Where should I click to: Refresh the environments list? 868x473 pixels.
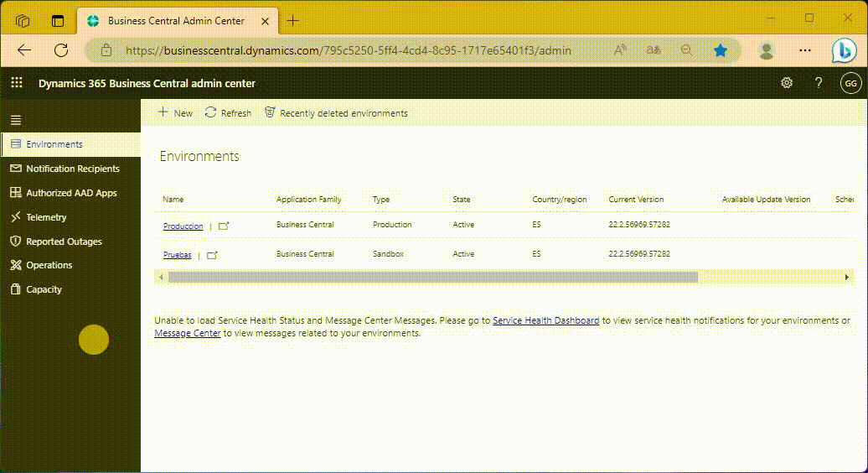point(228,113)
